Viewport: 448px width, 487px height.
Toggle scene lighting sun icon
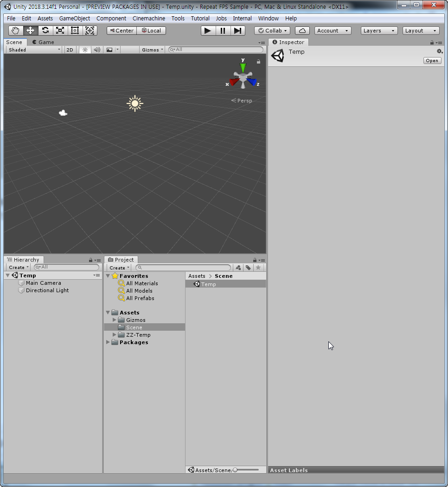click(85, 50)
